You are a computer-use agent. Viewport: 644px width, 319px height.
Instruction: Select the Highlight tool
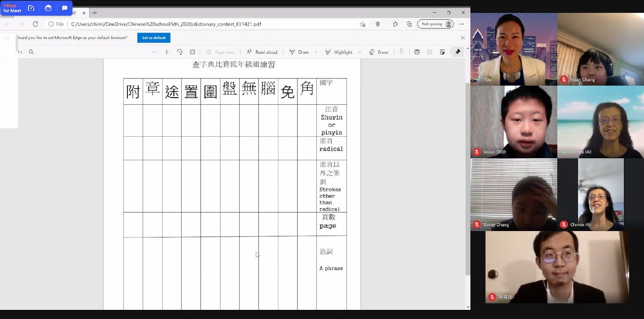point(339,51)
